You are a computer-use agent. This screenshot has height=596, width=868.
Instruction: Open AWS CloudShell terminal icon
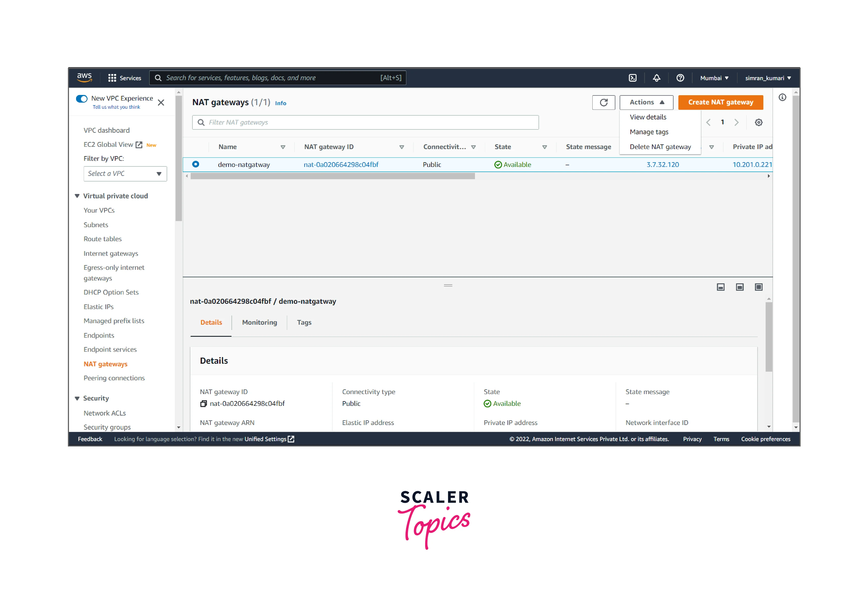tap(632, 78)
